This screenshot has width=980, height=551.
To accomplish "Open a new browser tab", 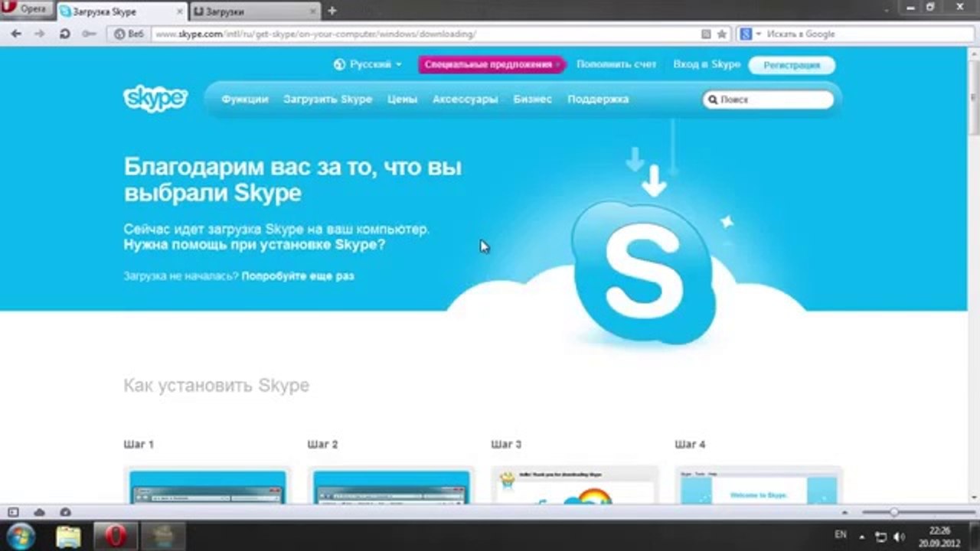I will [x=332, y=11].
